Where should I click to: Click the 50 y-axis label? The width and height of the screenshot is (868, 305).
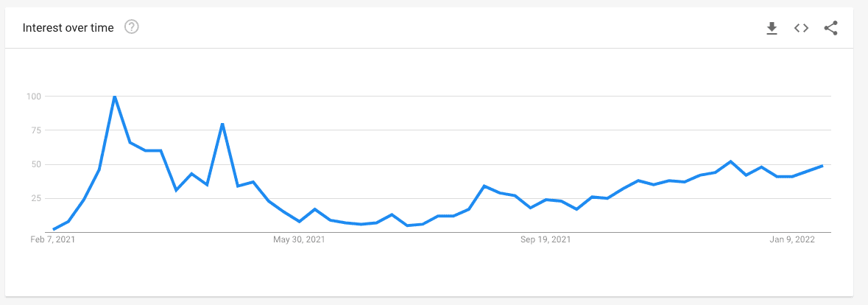(37, 164)
